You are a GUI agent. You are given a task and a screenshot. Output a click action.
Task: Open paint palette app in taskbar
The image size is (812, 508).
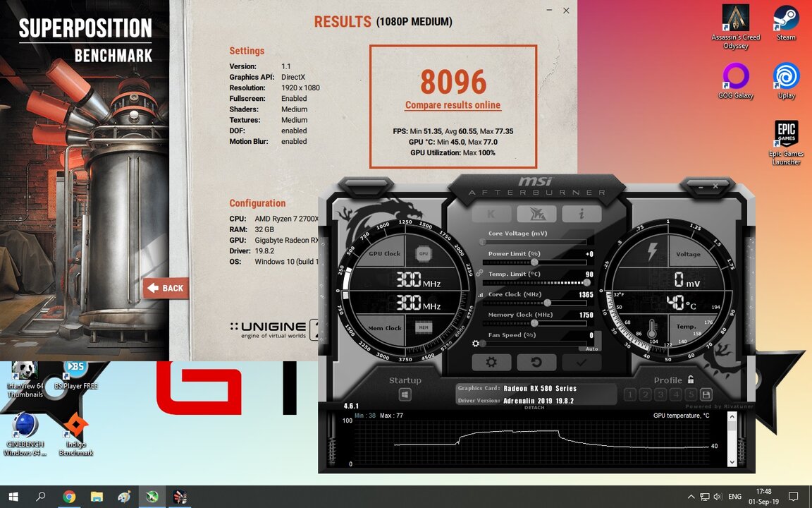tap(124, 497)
